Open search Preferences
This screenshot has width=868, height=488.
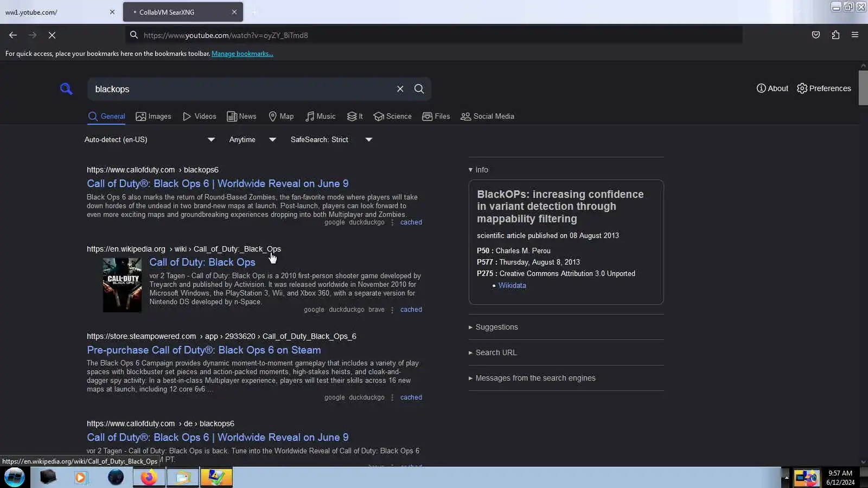(824, 88)
